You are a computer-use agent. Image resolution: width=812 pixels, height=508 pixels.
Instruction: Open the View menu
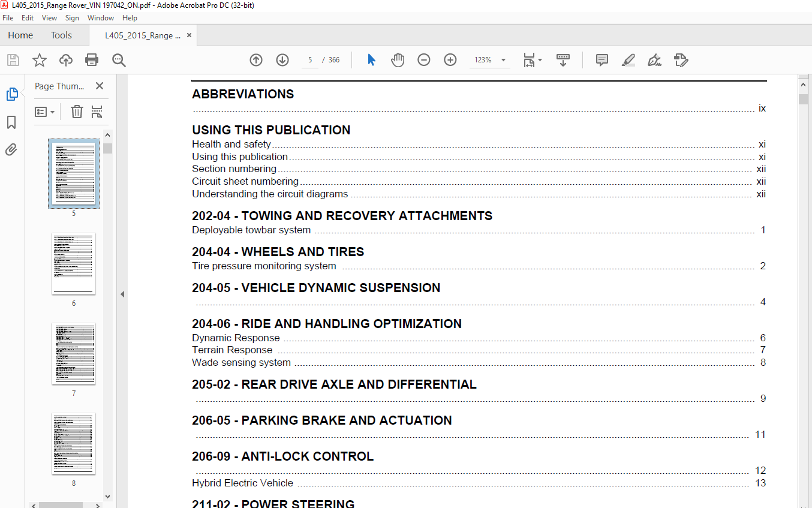49,18
